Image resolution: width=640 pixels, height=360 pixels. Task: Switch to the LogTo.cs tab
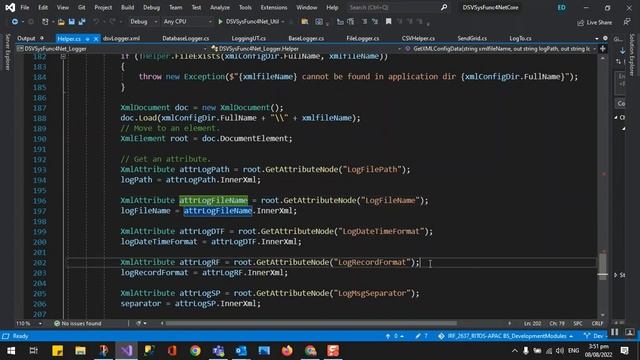(x=520, y=38)
